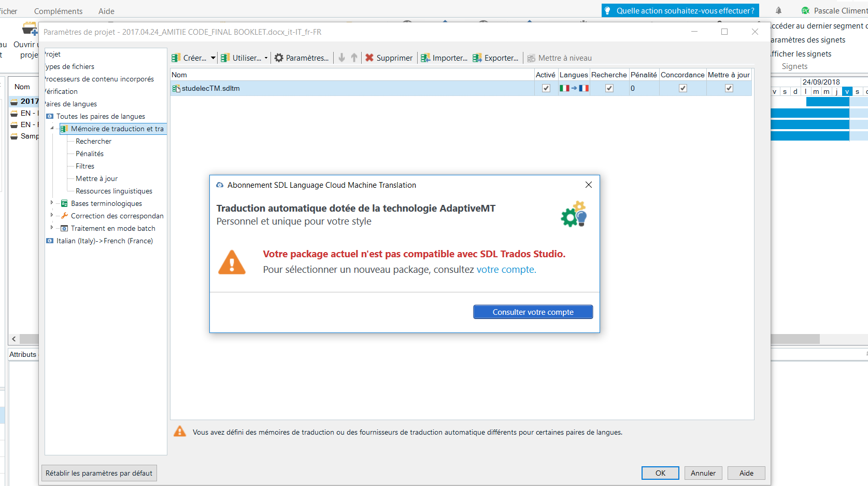This screenshot has width=868, height=486.
Task: Click the cloud icon in dialog title
Action: pos(220,185)
